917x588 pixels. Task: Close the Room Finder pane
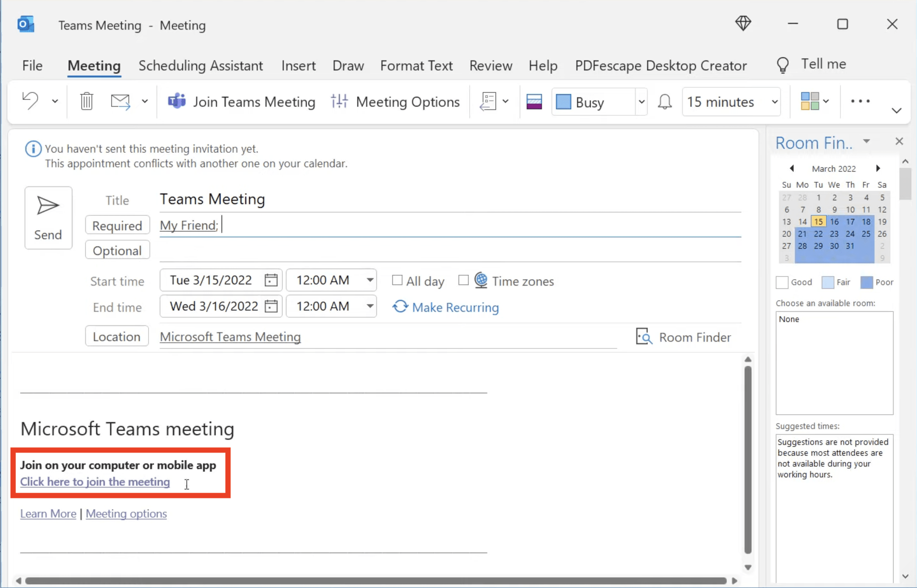(x=899, y=141)
